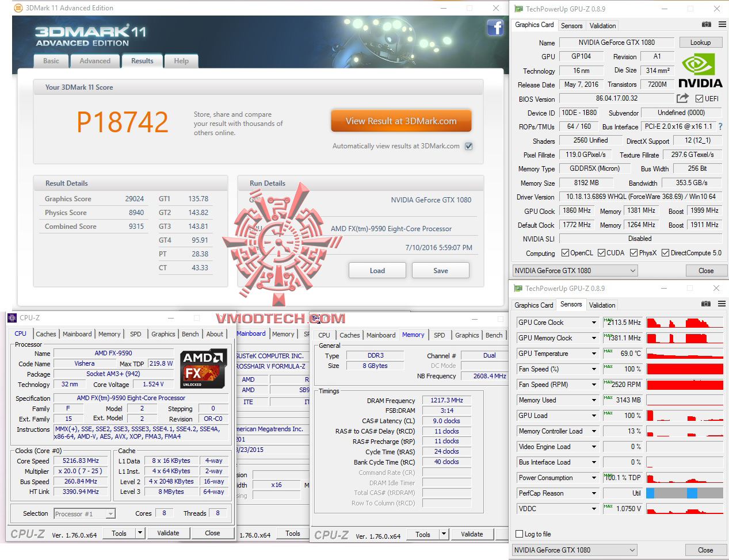
Task: Open the Bench tab in the CPU-Z CPU tab window
Action: [190, 334]
